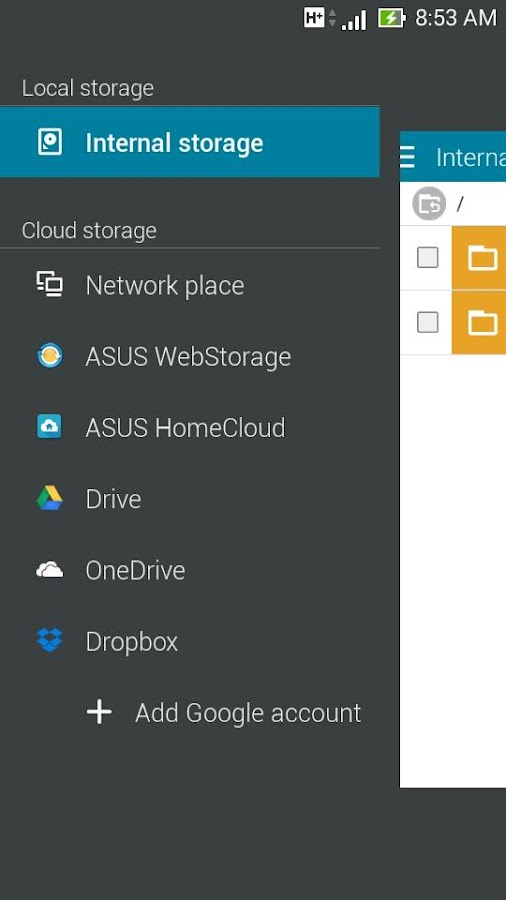Viewport: 506px width, 900px height.
Task: Select the Dropbox menu entry
Action: pyautogui.click(x=189, y=641)
